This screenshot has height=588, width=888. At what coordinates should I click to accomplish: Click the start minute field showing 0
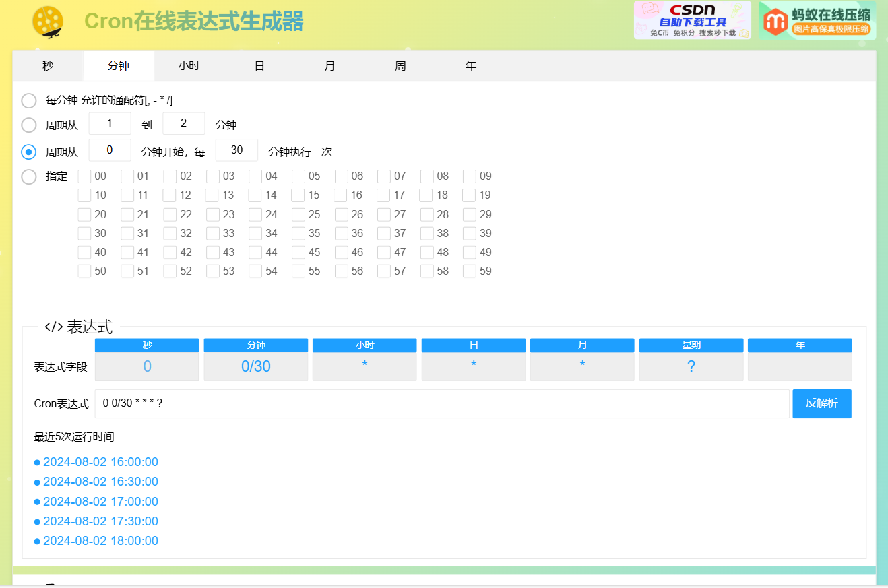pos(110,150)
